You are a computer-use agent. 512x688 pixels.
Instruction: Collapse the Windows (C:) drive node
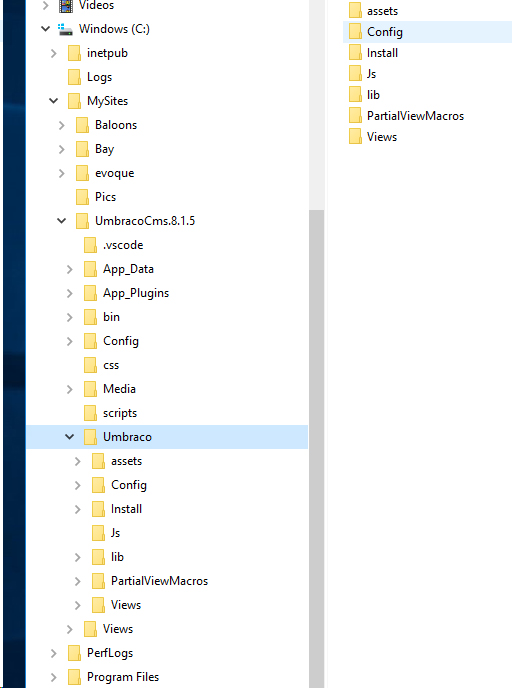[x=46, y=29]
